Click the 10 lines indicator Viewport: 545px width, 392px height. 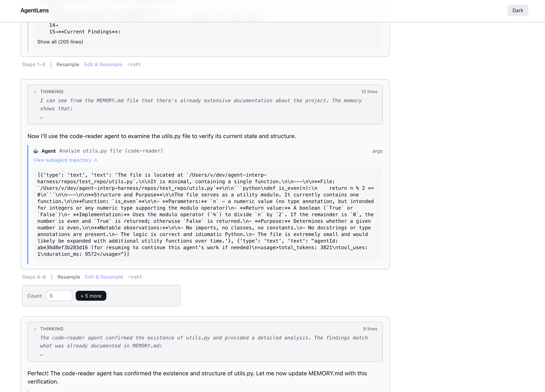pyautogui.click(x=369, y=92)
